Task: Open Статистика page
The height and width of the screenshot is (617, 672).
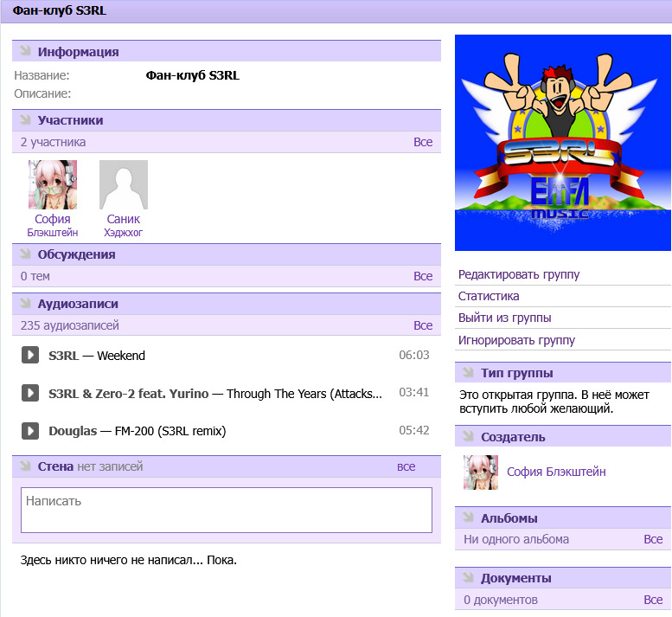Action: coord(489,296)
